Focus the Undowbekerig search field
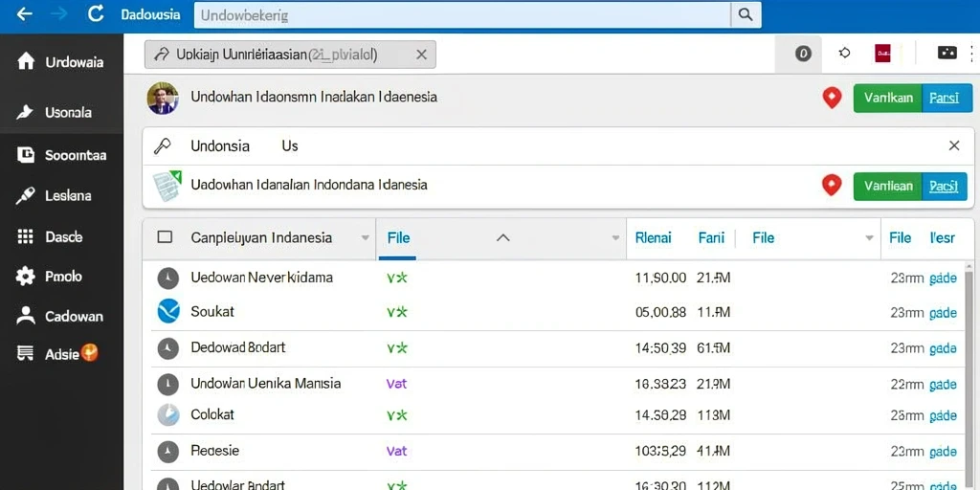980x490 pixels. point(462,15)
